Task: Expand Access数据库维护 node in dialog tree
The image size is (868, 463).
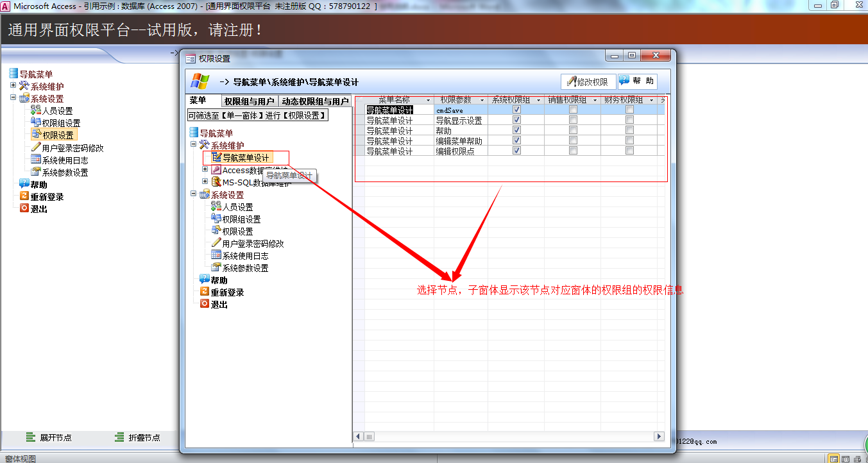Action: click(x=205, y=169)
